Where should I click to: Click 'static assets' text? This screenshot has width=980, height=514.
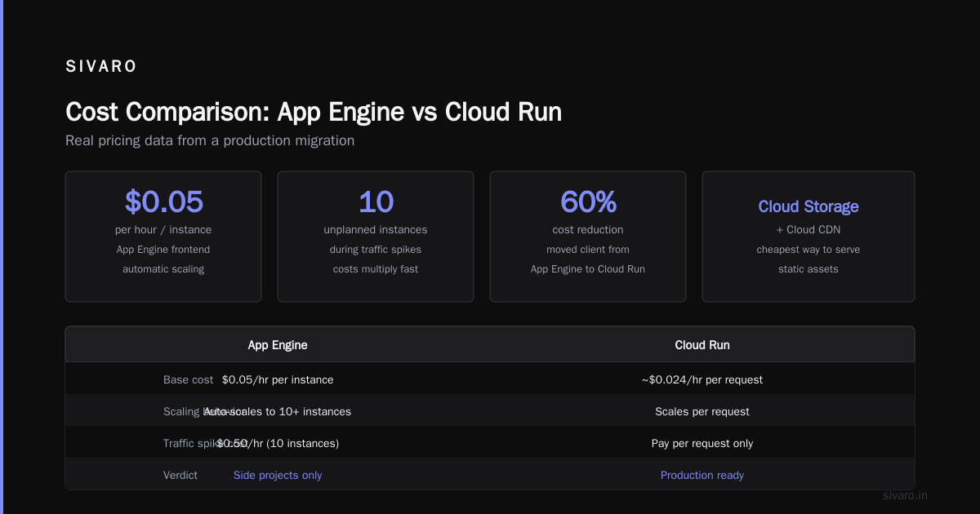coord(808,269)
